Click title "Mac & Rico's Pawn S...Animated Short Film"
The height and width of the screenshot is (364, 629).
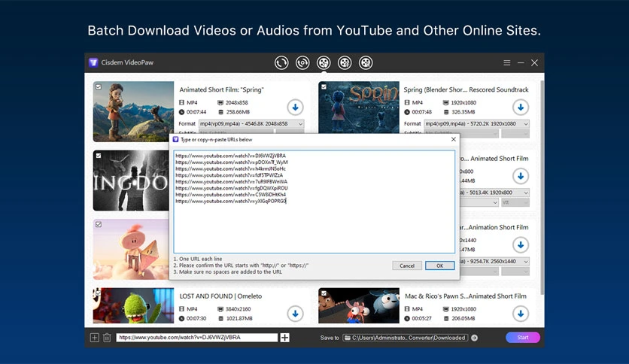click(465, 296)
